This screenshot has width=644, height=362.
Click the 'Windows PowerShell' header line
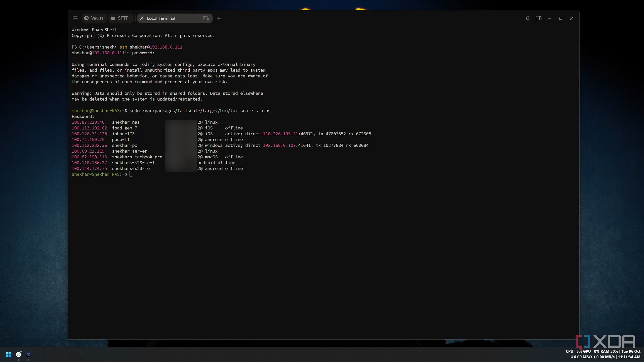pyautogui.click(x=94, y=30)
